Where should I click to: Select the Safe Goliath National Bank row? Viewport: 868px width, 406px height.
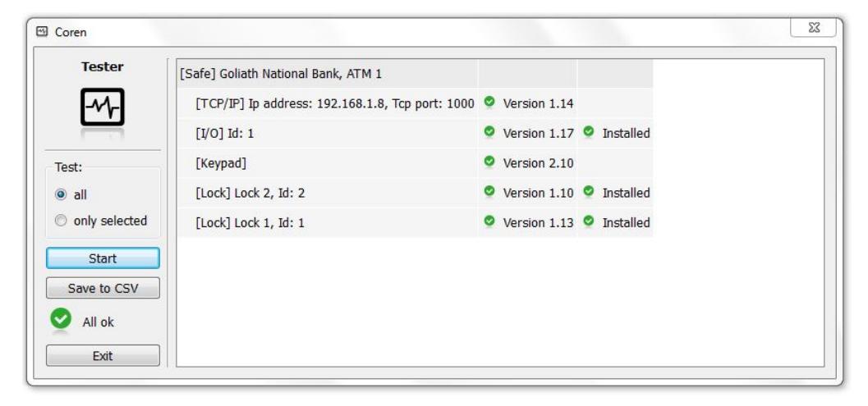click(415, 74)
